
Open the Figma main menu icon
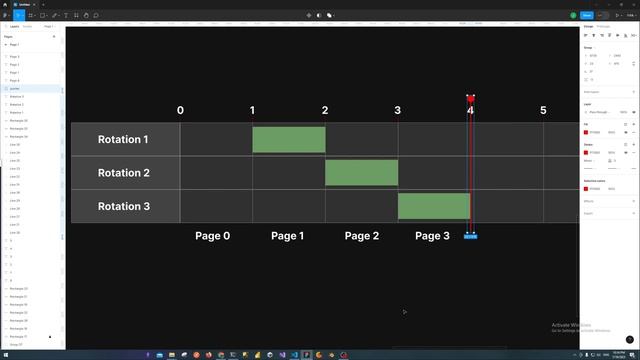point(5,16)
